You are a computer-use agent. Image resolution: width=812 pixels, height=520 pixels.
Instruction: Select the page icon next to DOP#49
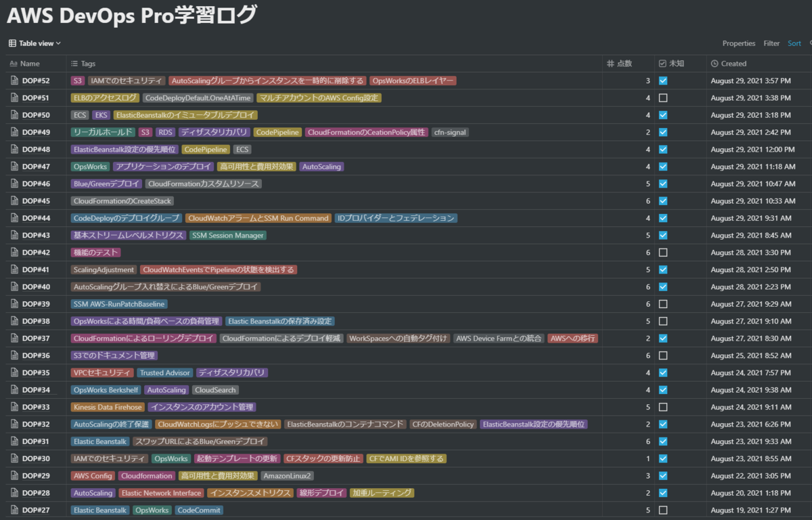[14, 133]
